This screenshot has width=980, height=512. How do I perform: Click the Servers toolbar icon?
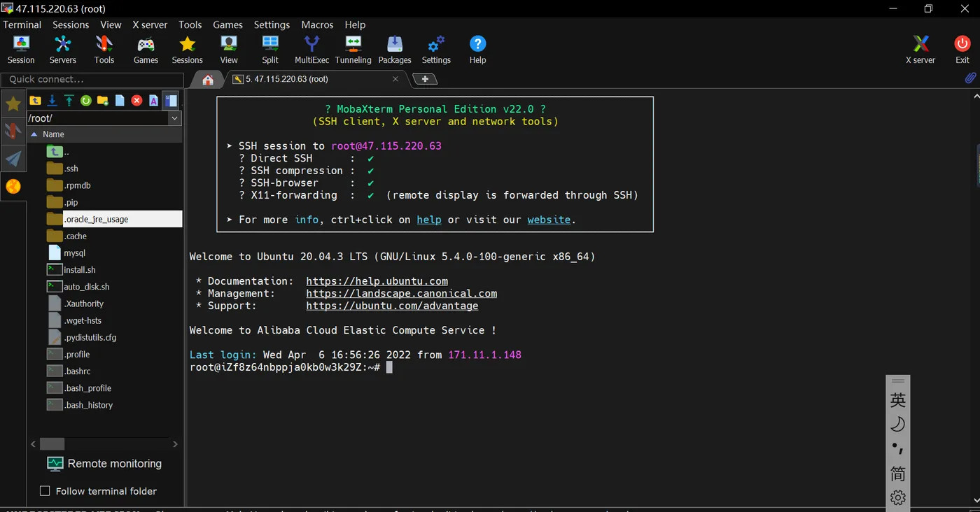[x=62, y=50]
